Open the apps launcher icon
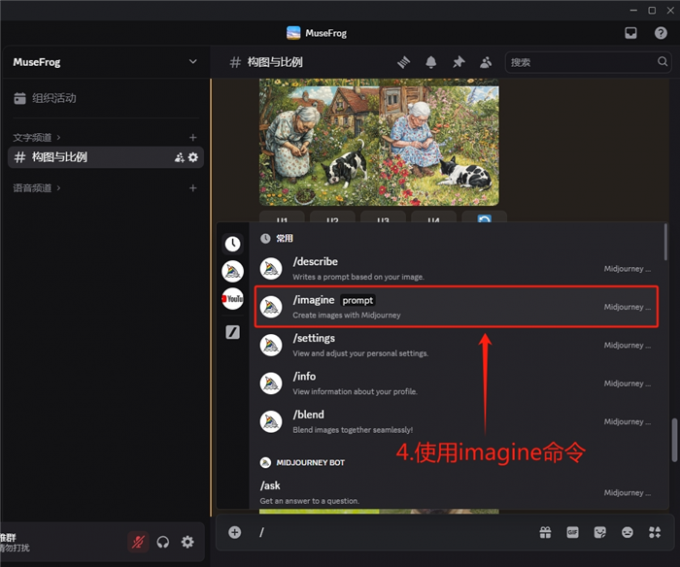The height and width of the screenshot is (567, 680). tap(655, 532)
